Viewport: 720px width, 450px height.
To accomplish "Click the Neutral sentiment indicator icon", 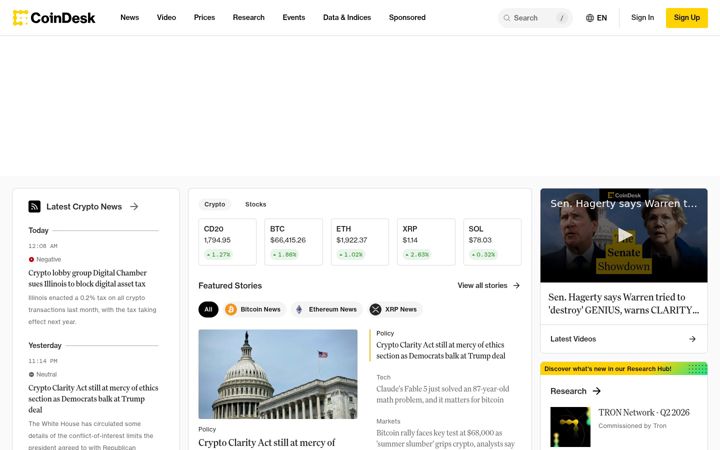I will pos(31,374).
